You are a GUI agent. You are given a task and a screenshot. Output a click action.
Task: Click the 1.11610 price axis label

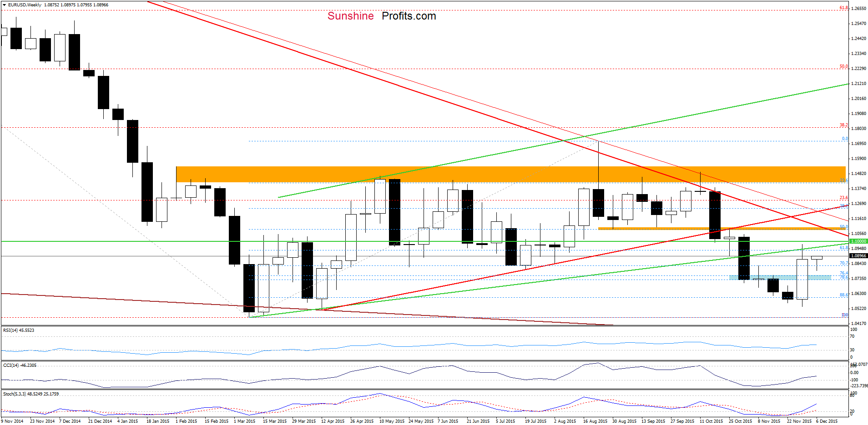pos(858,218)
